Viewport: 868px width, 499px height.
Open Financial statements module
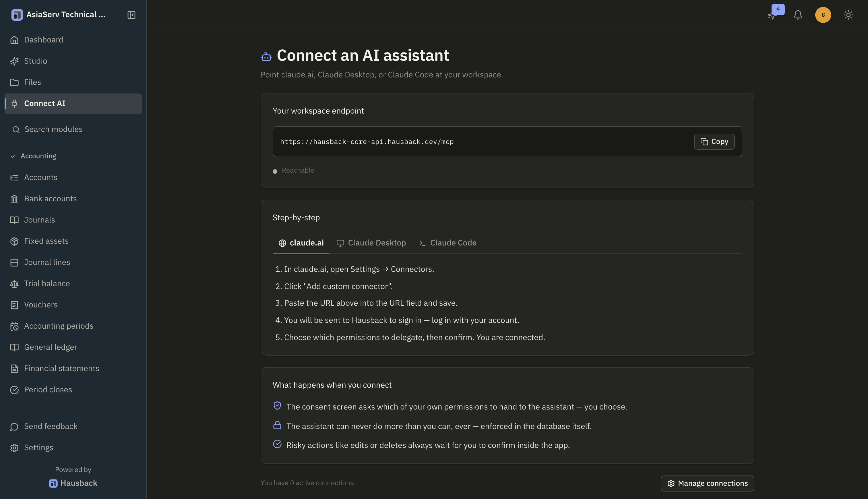[73, 369]
